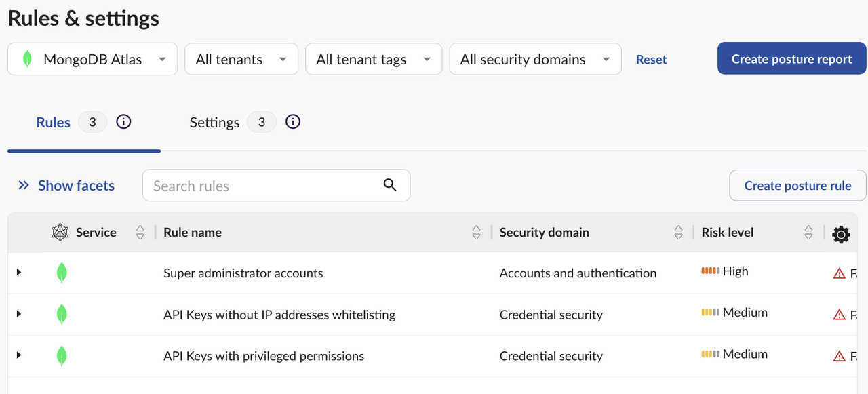Screen dimensions: 868x394
Task: Open the All tenants dropdown
Action: (241, 60)
